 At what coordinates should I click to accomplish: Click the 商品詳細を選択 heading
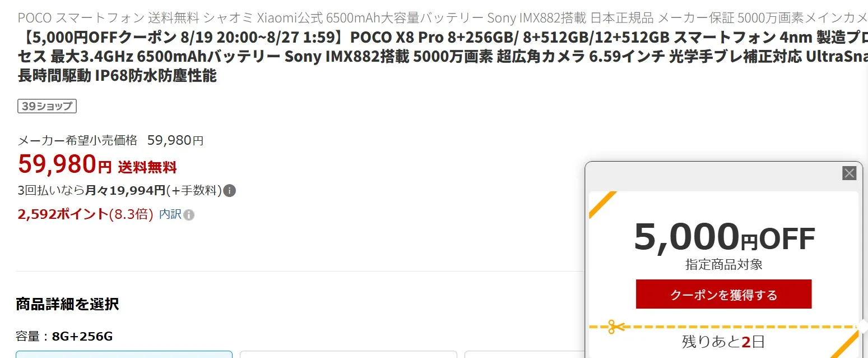point(67,304)
